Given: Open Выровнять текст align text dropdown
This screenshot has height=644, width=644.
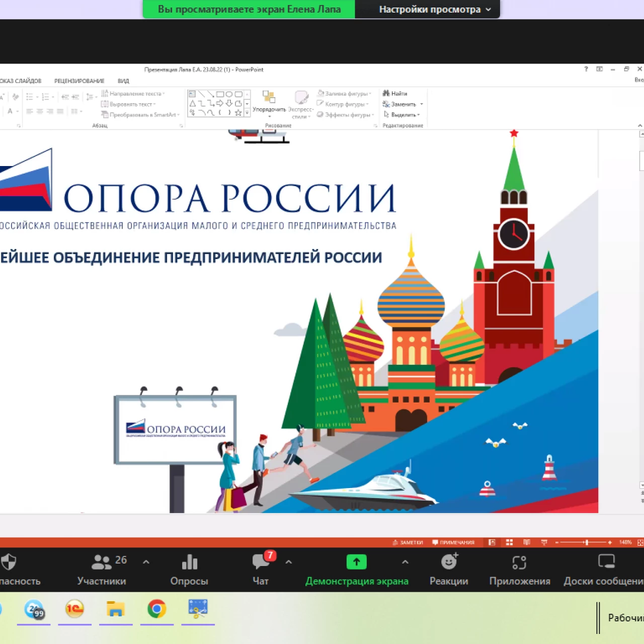Looking at the screenshot, I should pyautogui.click(x=128, y=104).
